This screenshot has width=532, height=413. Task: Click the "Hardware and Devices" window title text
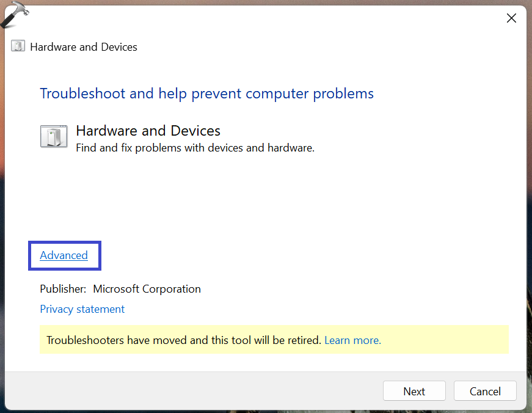84,47
